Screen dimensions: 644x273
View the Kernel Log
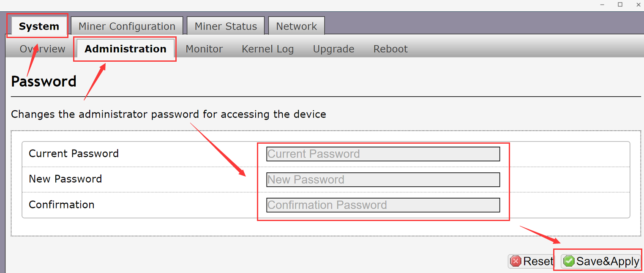[267, 49]
